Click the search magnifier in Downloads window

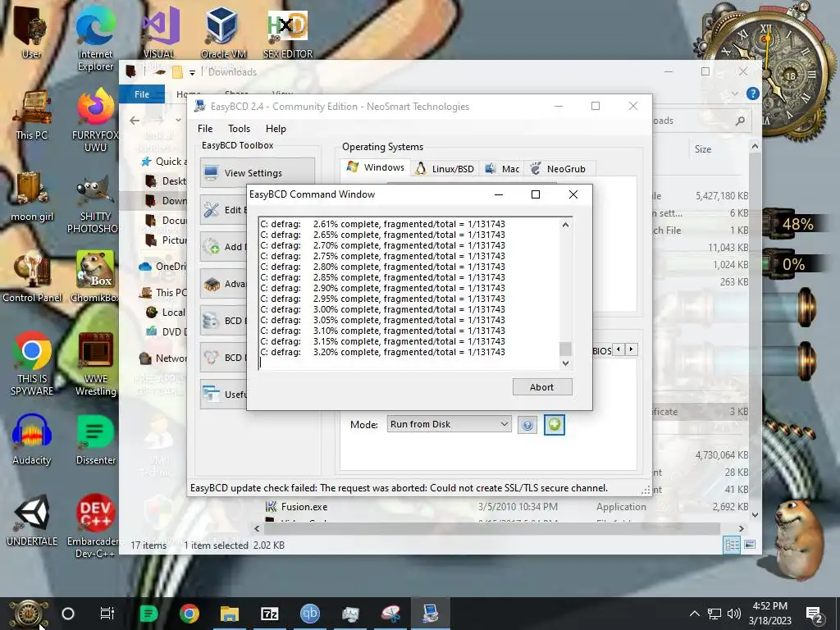[x=741, y=121]
